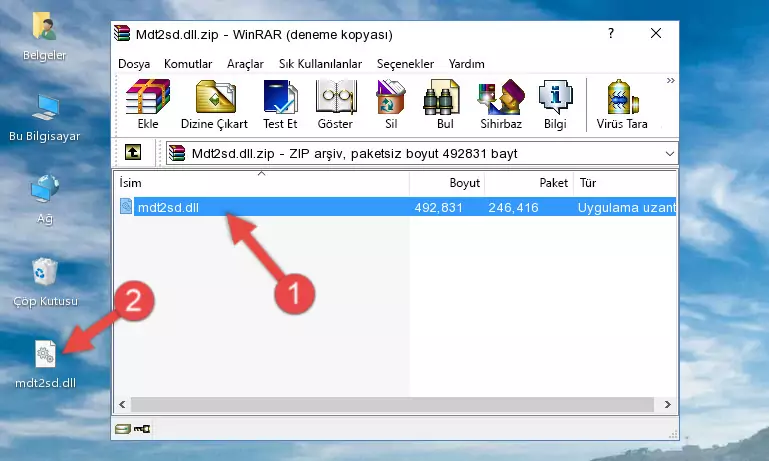This screenshot has width=769, height=461.
Task: Click the Sil delete icon
Action: click(x=391, y=104)
